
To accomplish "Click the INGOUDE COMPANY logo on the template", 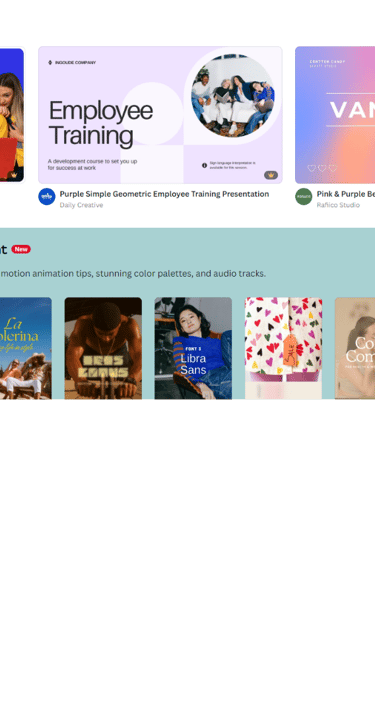I will click(72, 62).
